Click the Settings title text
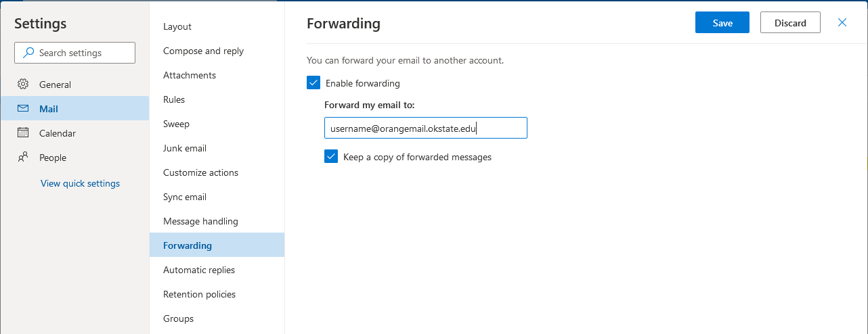Viewport: 868px width, 334px height. pyautogui.click(x=41, y=24)
